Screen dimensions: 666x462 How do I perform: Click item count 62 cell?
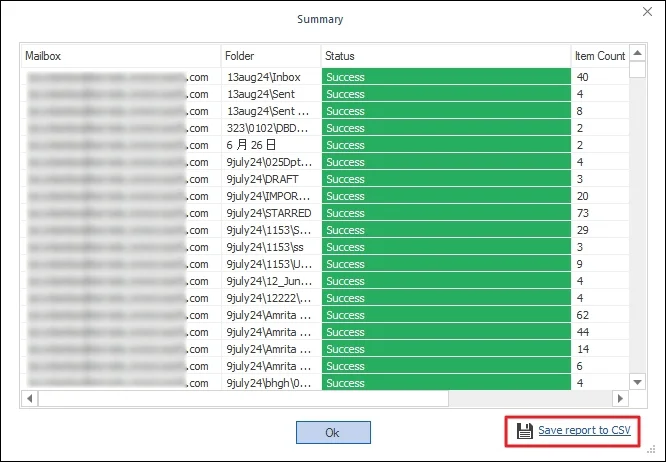[600, 315]
